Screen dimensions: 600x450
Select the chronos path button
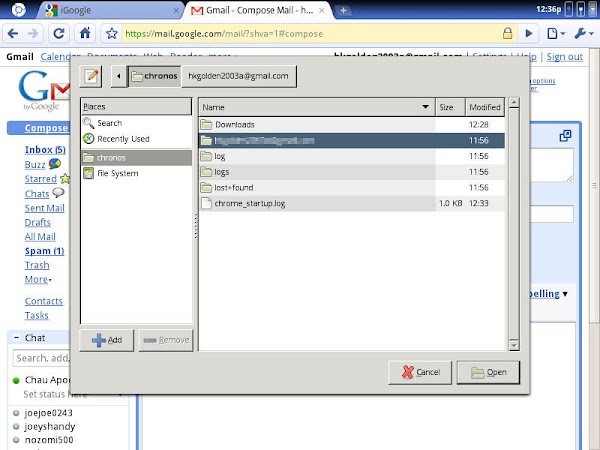tap(155, 76)
